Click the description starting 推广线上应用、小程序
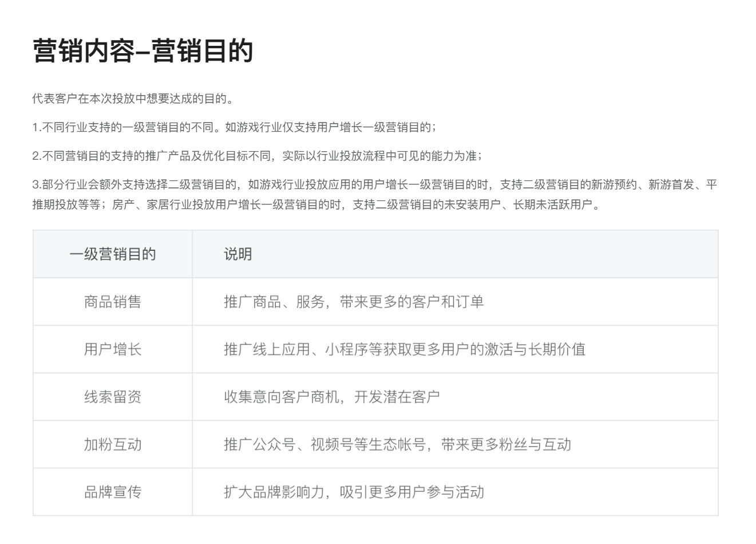The image size is (756, 544). [404, 349]
